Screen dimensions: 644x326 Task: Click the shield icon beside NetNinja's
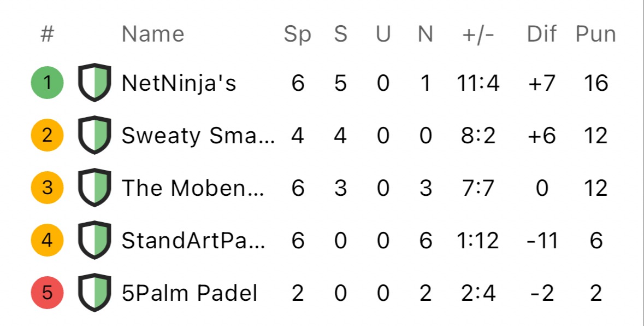(94, 83)
